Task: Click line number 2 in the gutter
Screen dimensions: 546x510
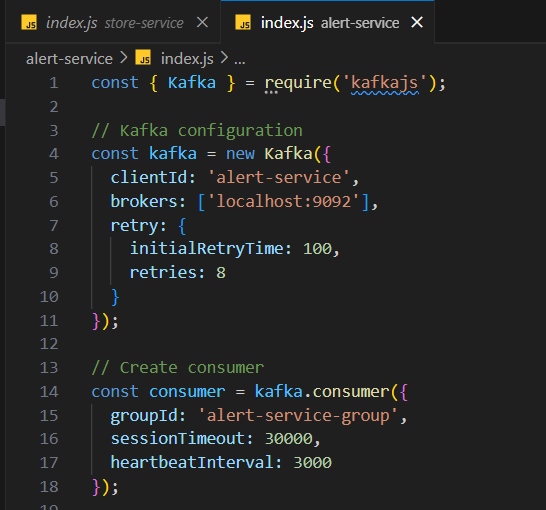Action: 54,107
